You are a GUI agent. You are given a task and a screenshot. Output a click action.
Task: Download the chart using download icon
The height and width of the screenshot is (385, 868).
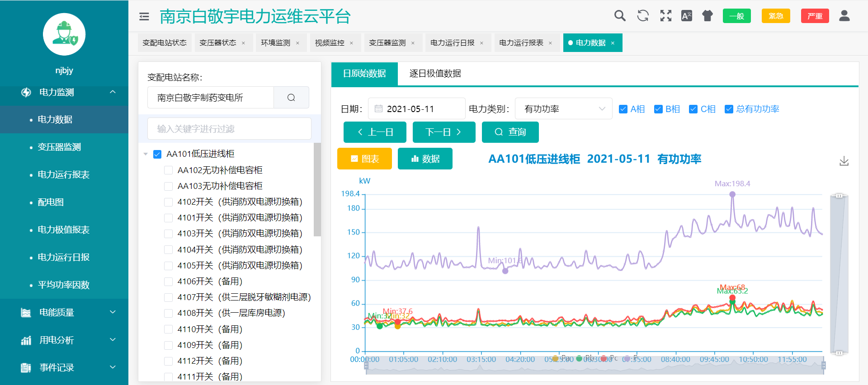click(844, 161)
